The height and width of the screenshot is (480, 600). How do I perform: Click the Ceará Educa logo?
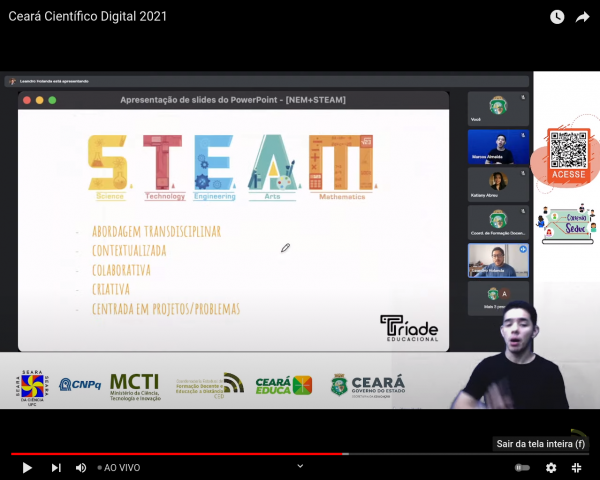tap(284, 385)
